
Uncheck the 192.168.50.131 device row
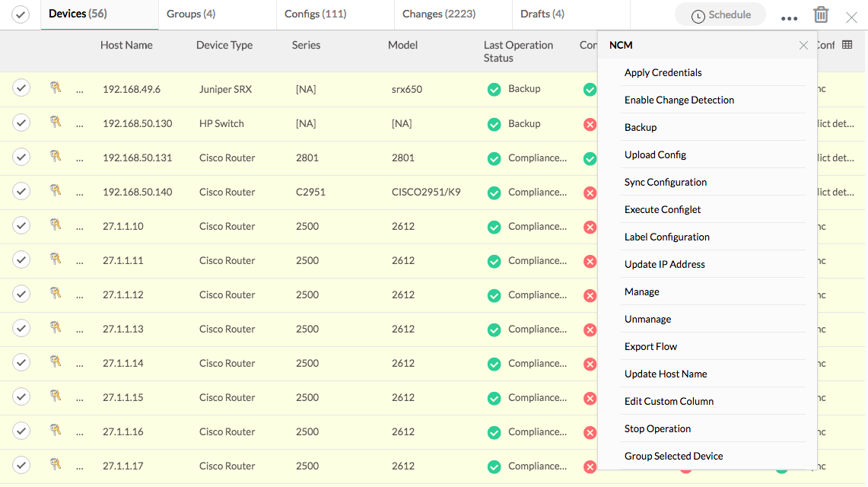point(21,158)
